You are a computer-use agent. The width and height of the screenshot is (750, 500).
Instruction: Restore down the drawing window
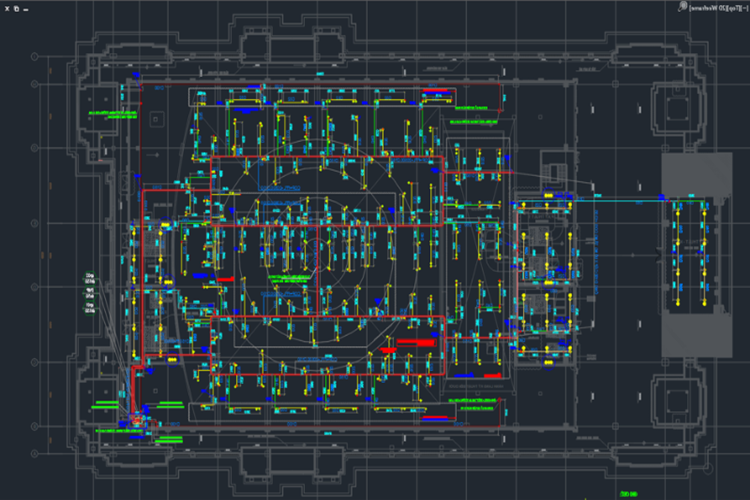(16, 9)
